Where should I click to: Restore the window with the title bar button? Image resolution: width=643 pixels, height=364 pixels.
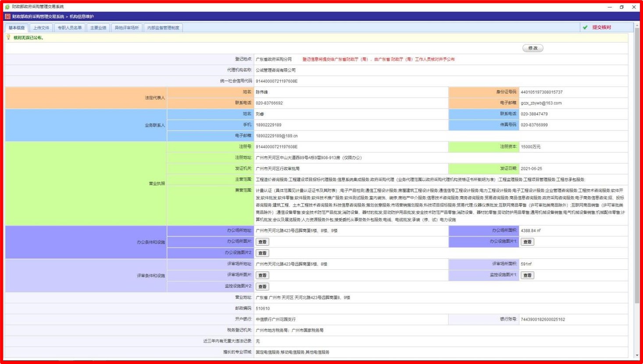(x=622, y=7)
